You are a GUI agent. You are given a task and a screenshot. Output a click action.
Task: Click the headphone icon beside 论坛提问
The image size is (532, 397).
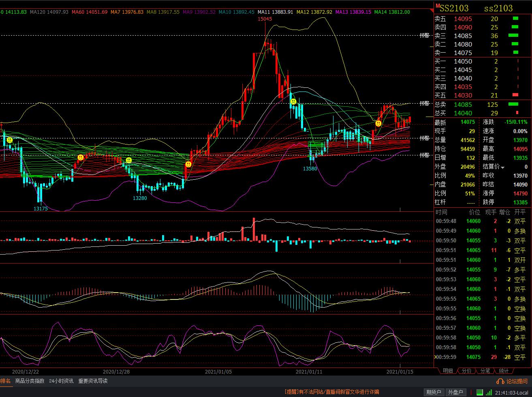tap(500, 381)
